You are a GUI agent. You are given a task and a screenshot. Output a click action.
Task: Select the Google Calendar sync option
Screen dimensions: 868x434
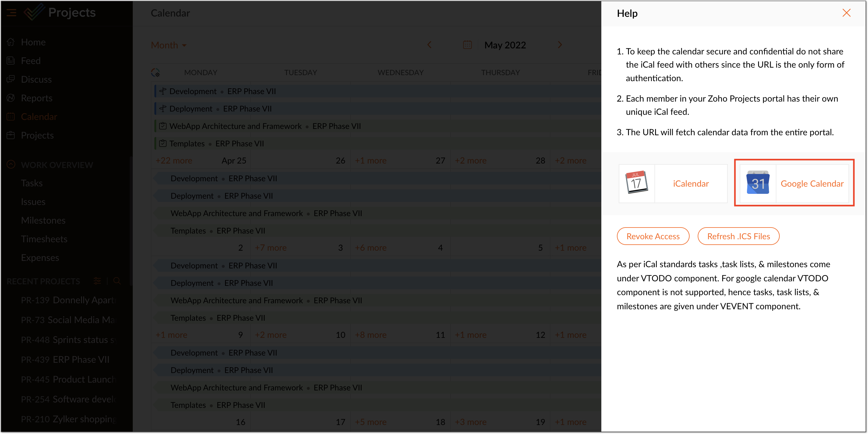[x=794, y=183]
